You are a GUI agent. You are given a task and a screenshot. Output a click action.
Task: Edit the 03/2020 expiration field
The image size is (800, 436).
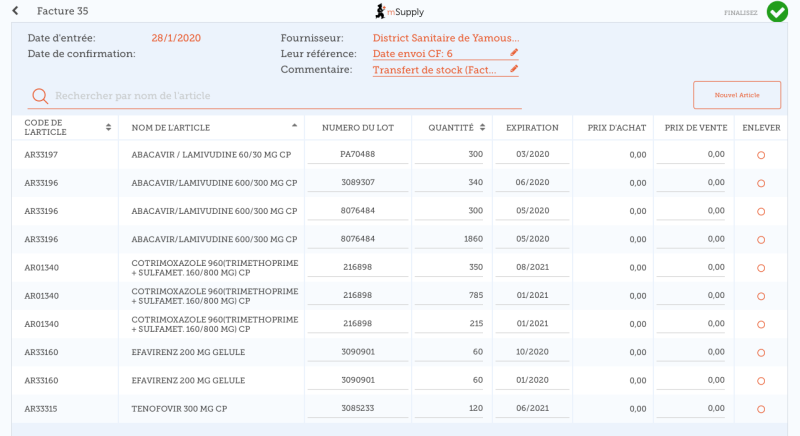[x=532, y=155]
